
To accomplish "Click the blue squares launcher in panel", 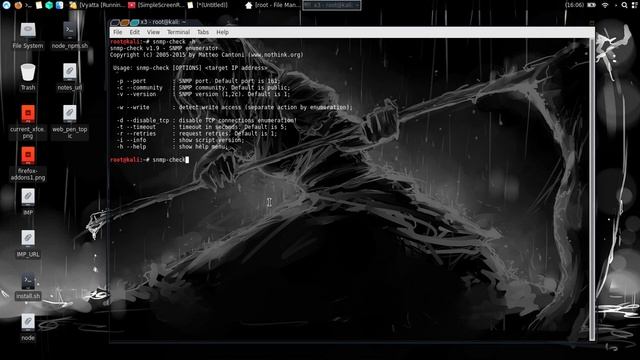I will [x=60, y=5].
